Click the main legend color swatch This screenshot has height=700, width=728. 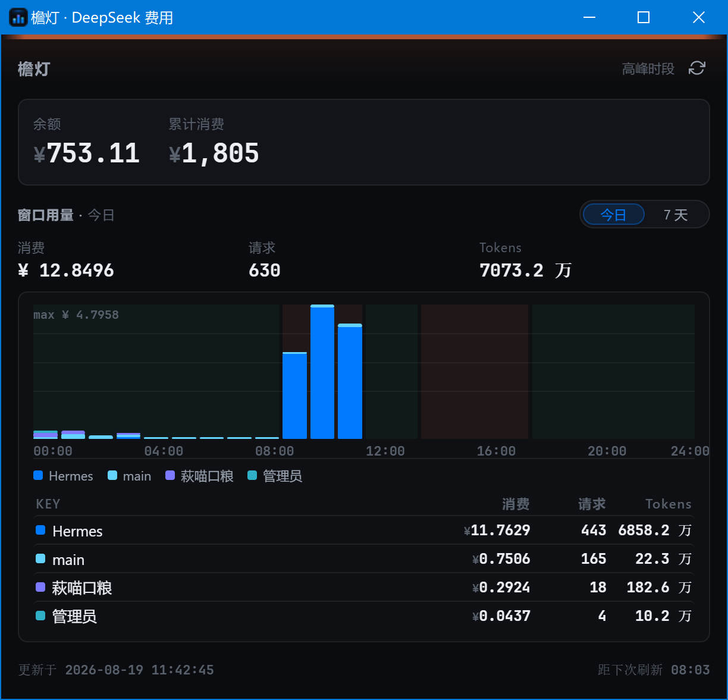(112, 475)
